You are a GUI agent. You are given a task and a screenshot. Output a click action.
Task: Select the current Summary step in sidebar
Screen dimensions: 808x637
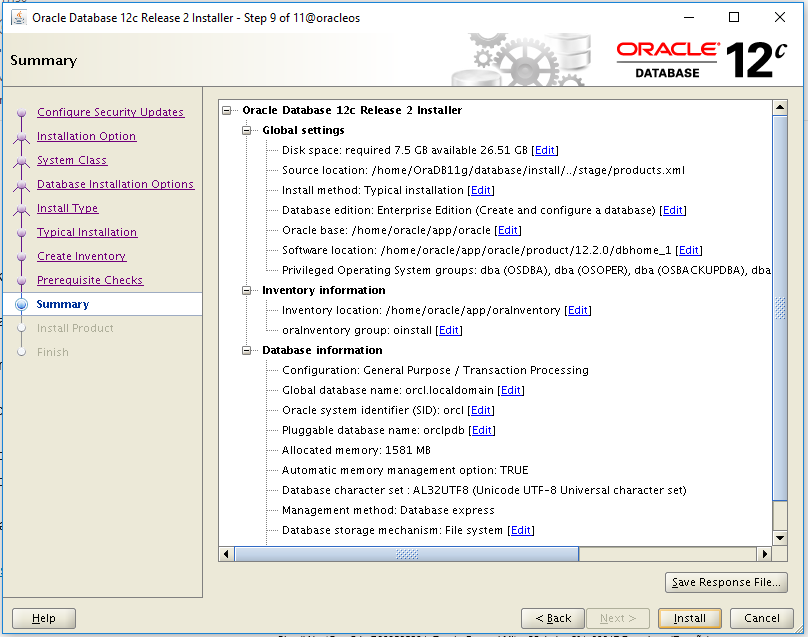[63, 304]
